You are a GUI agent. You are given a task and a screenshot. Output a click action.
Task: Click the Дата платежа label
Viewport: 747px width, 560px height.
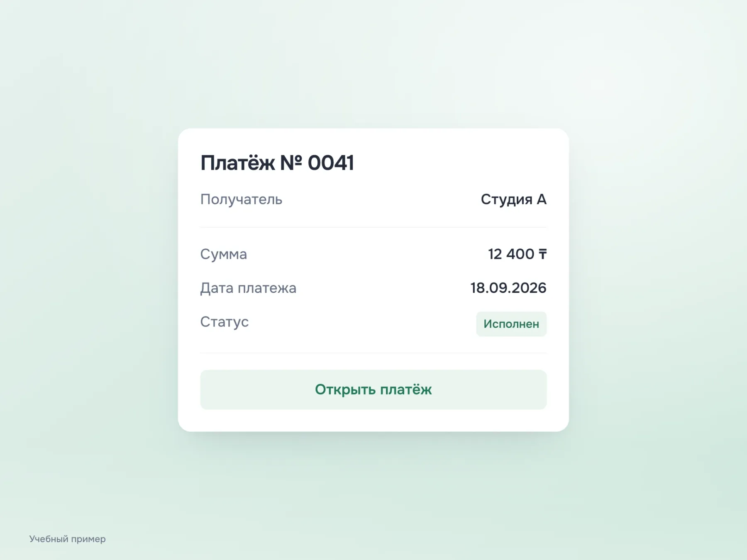tap(248, 288)
